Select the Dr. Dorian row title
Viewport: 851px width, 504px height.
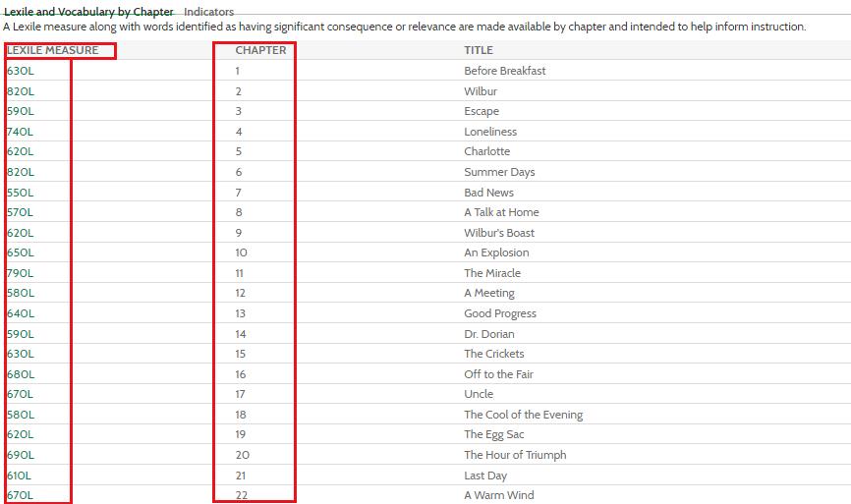[488, 334]
